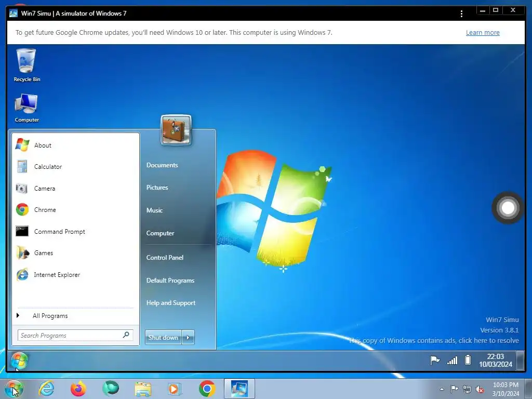Click the ads notice text to resolve
Screen dimensions: 532x399
coord(434,341)
